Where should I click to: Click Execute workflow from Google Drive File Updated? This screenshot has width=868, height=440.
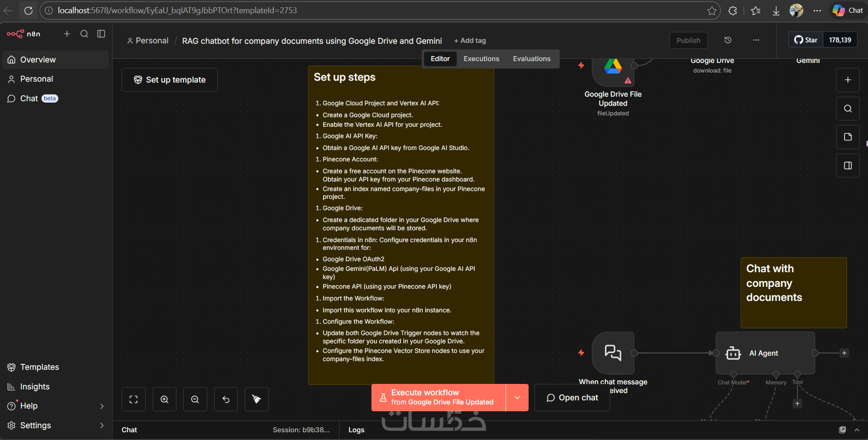438,398
